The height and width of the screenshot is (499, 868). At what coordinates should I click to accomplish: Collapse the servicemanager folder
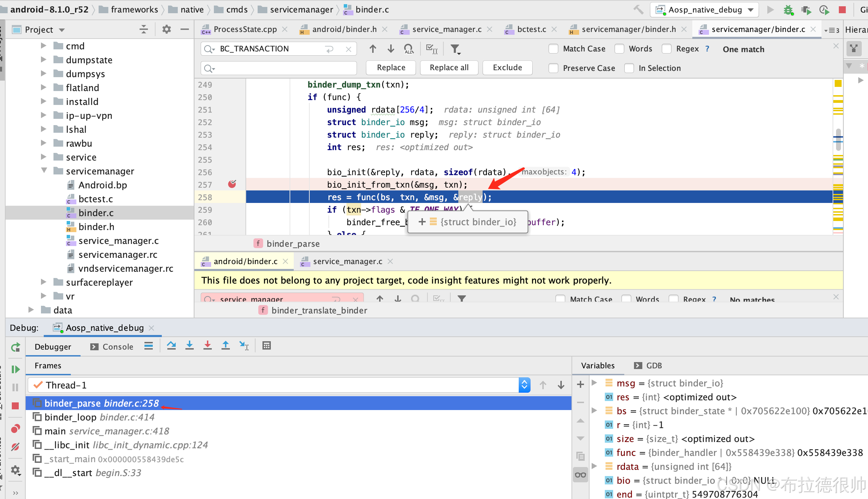coord(44,171)
